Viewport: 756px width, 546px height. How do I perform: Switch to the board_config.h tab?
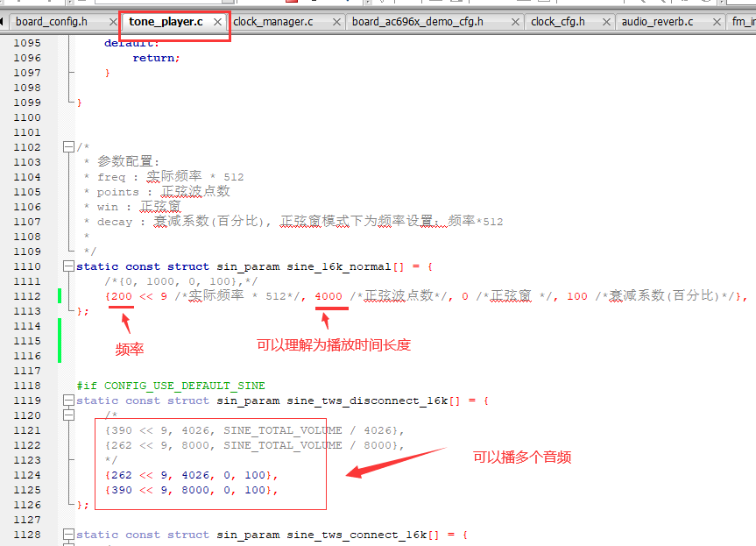pyautogui.click(x=52, y=22)
